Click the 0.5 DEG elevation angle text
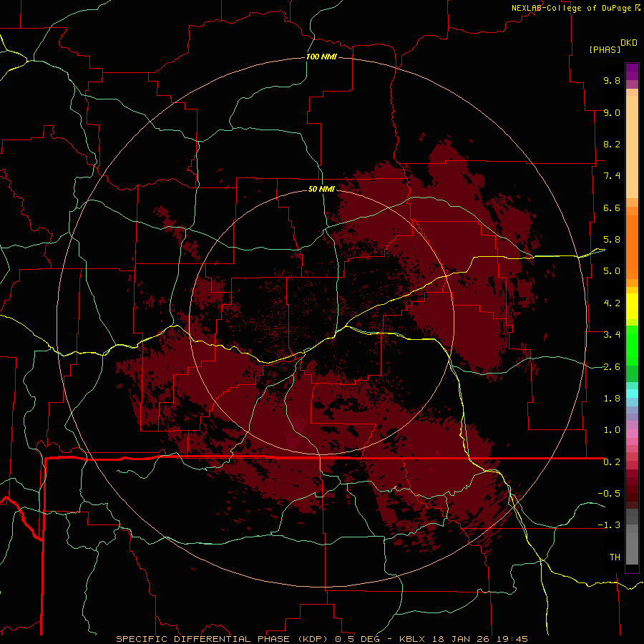The image size is (644, 644). coord(357,639)
